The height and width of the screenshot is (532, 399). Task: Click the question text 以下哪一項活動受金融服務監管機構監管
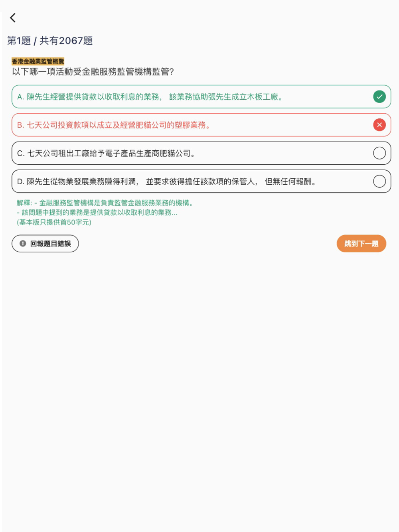[93, 72]
